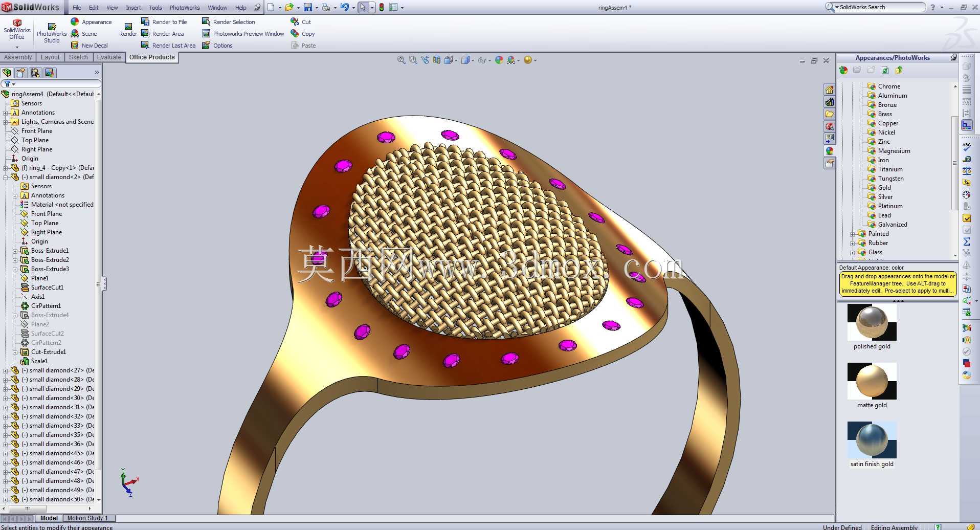
Task: Choose Render to File
Action: (x=164, y=22)
